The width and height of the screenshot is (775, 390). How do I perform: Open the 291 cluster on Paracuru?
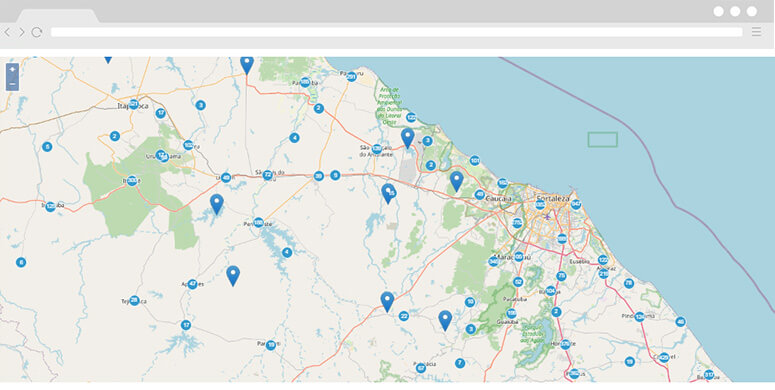click(x=351, y=77)
